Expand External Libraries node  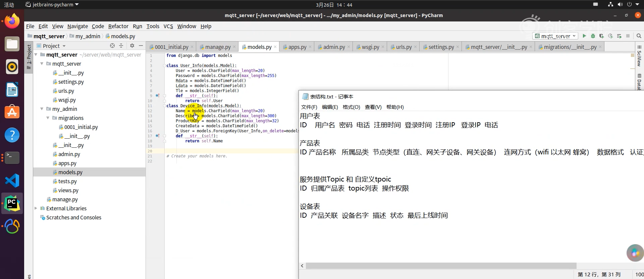36,208
